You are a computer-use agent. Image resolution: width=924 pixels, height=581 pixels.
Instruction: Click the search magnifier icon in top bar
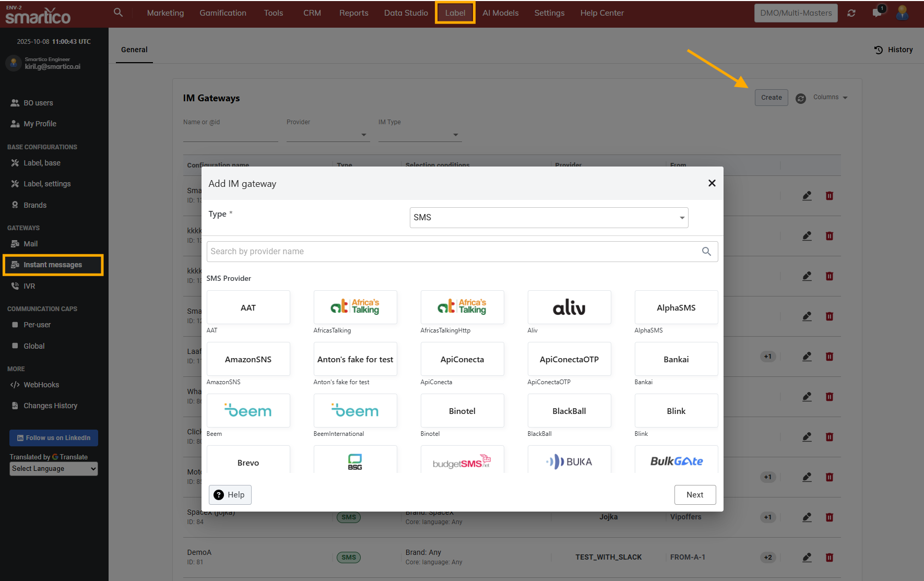(x=119, y=13)
